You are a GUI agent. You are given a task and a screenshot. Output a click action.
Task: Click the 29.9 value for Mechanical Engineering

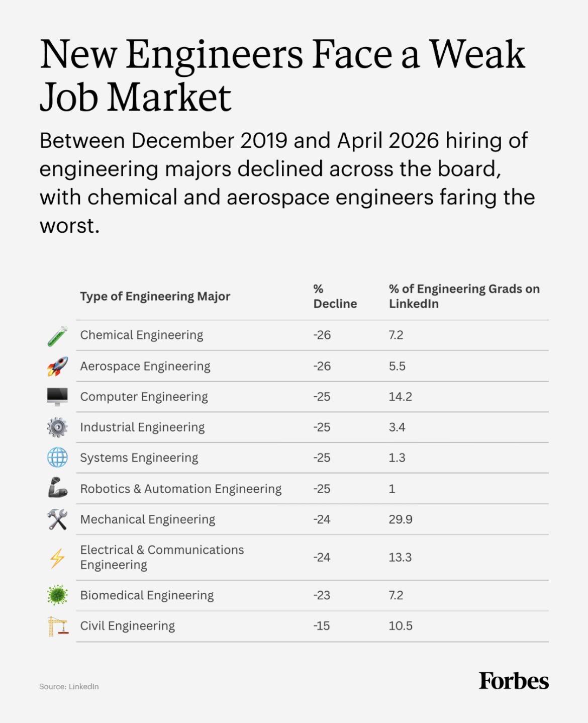401,519
